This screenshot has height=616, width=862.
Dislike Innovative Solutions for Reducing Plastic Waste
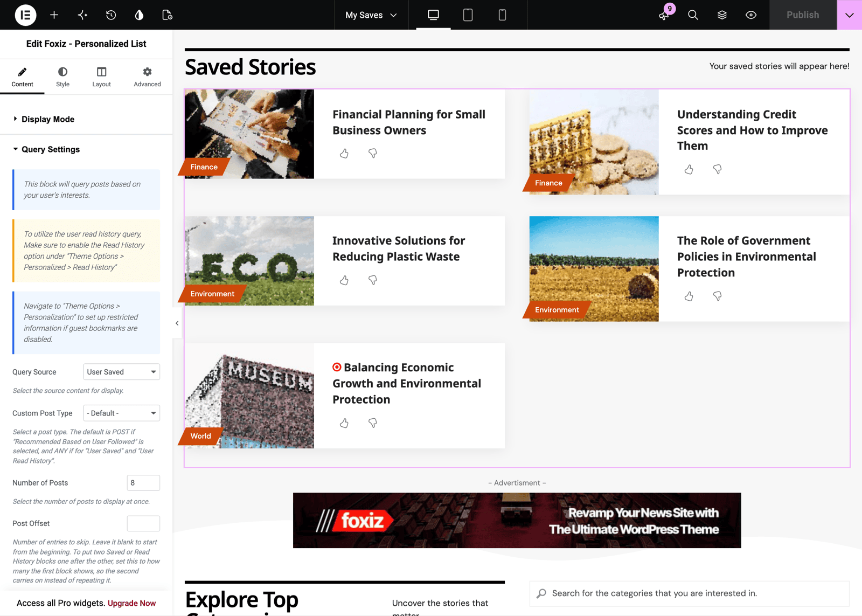click(372, 280)
